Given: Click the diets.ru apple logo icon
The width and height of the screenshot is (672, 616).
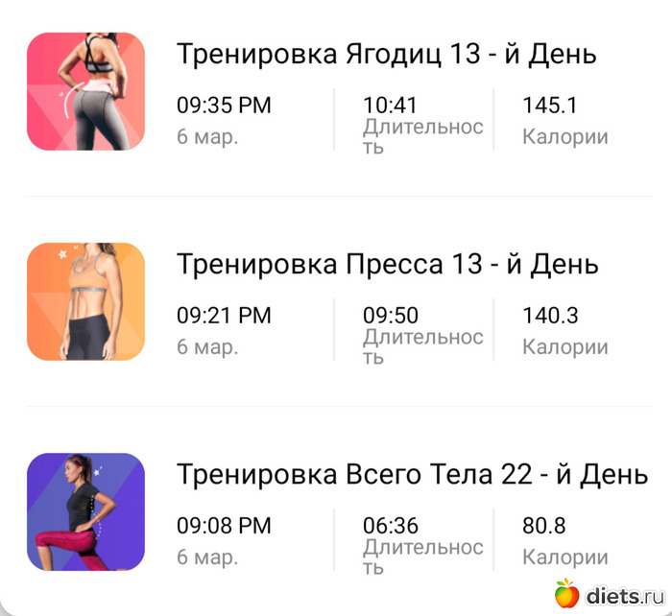Looking at the screenshot, I should (568, 594).
